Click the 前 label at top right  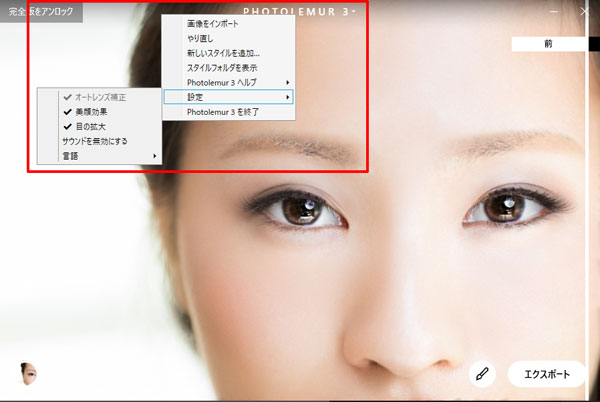pyautogui.click(x=548, y=44)
